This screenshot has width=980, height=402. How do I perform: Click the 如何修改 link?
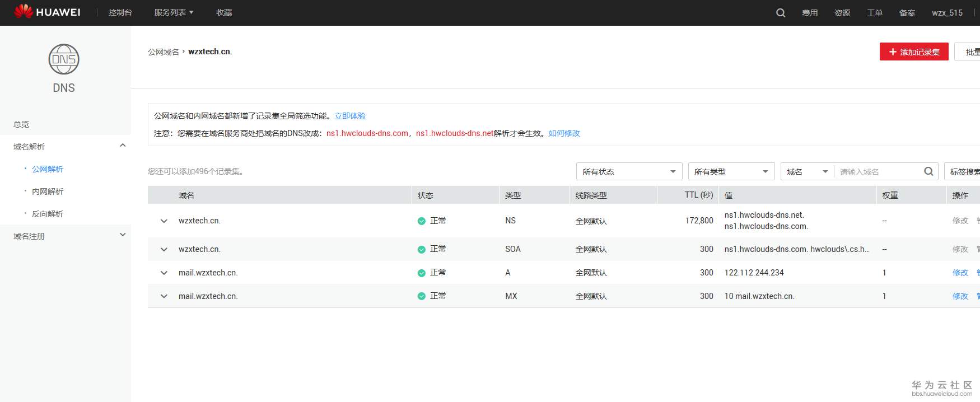564,133
